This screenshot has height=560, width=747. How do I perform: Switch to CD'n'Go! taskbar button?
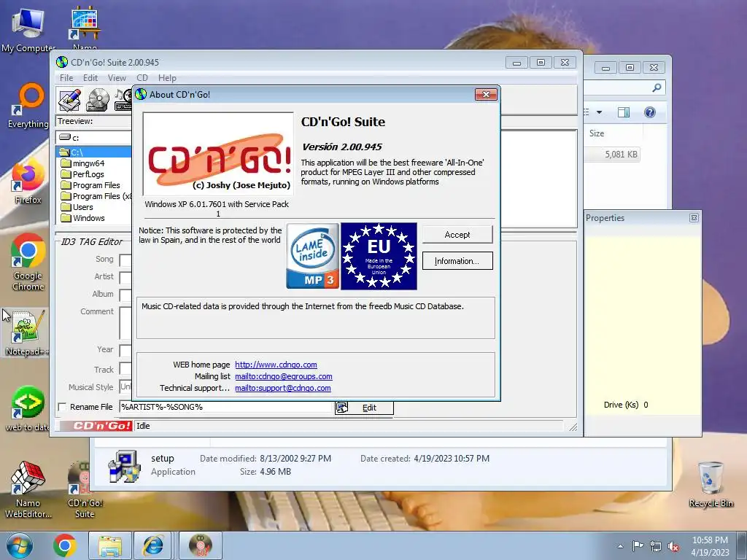(x=201, y=545)
